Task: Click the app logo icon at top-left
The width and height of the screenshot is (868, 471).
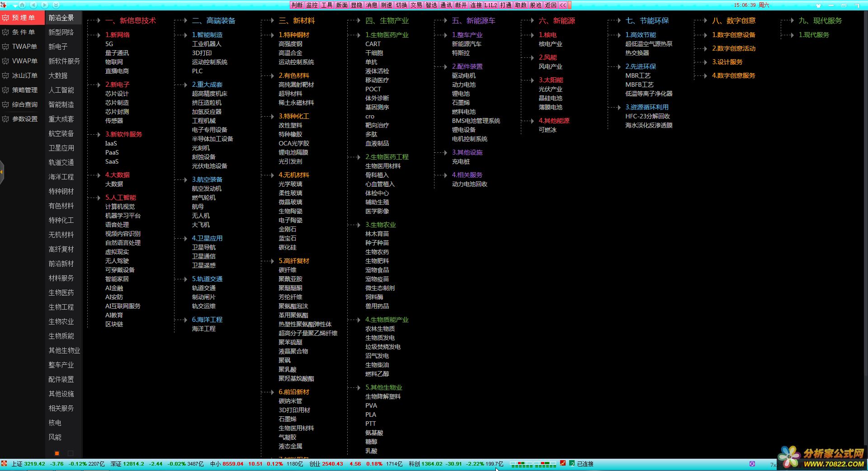Action: 4,5
